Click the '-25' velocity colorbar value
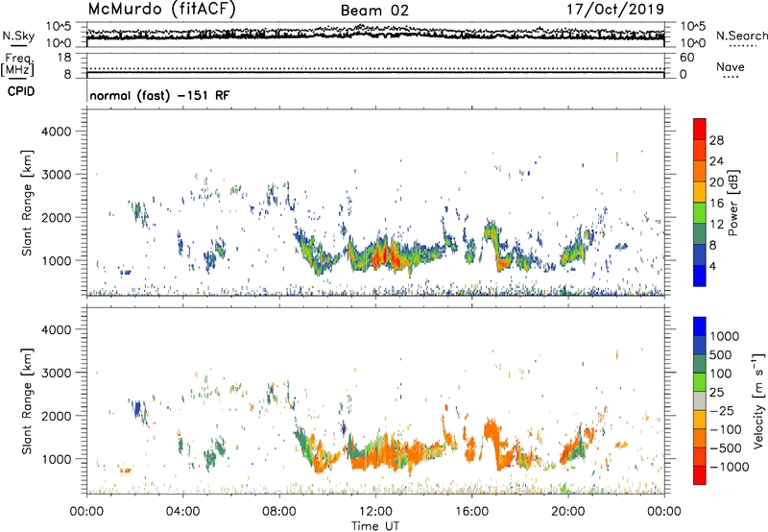The height and width of the screenshot is (532, 768). [x=722, y=411]
